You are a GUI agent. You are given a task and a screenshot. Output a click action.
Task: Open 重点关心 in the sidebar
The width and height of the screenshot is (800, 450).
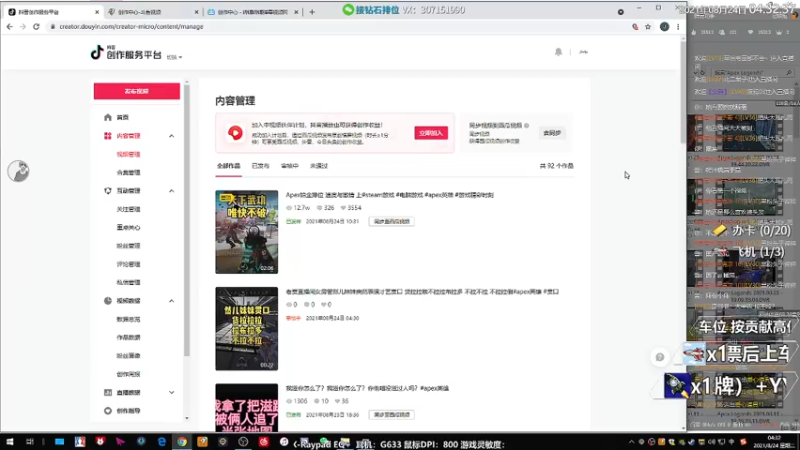(128, 228)
